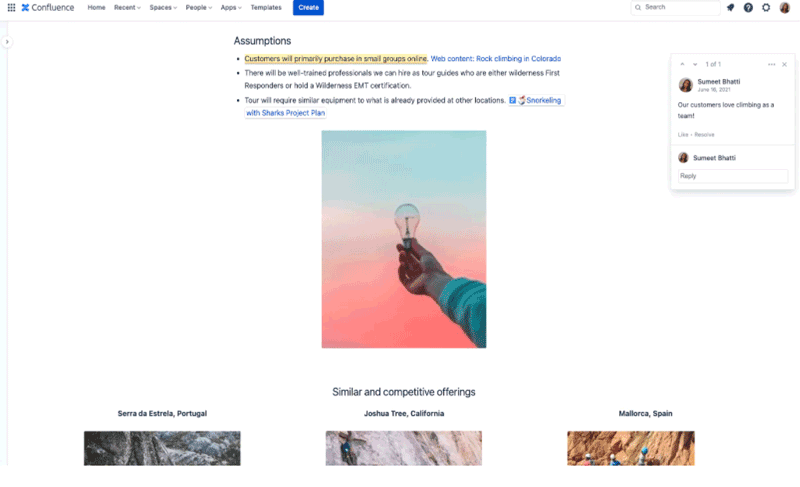Click Sumeet Bhatti's comment avatar
The image size is (800, 487).
point(686,85)
